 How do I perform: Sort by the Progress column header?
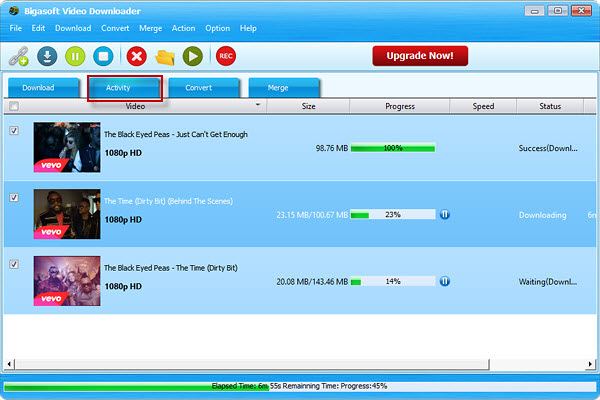[x=399, y=106]
